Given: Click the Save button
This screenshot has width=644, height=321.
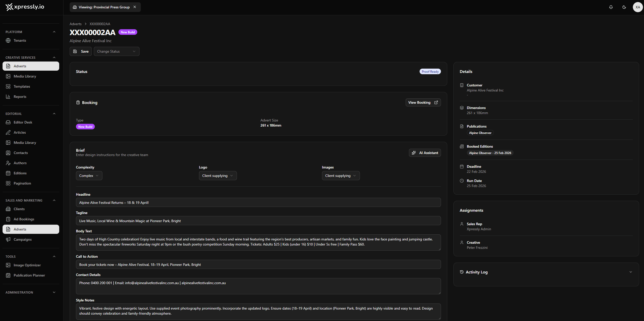Looking at the screenshot, I should tap(81, 51).
